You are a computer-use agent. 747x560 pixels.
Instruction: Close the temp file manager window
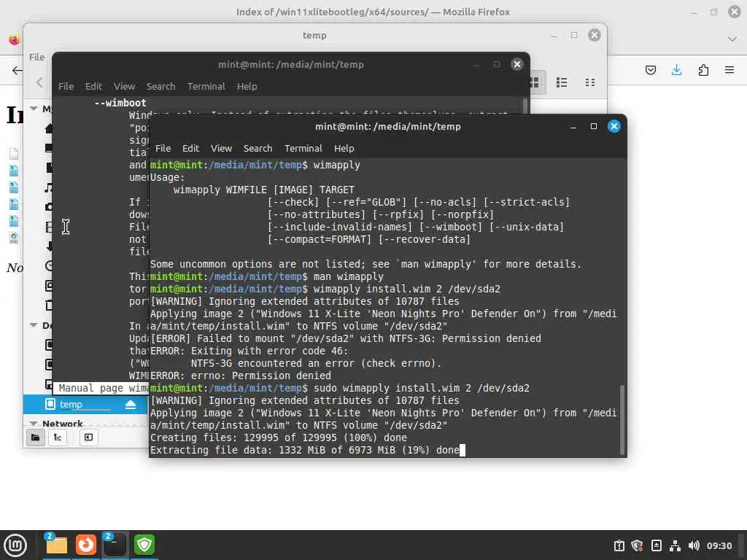[x=594, y=35]
